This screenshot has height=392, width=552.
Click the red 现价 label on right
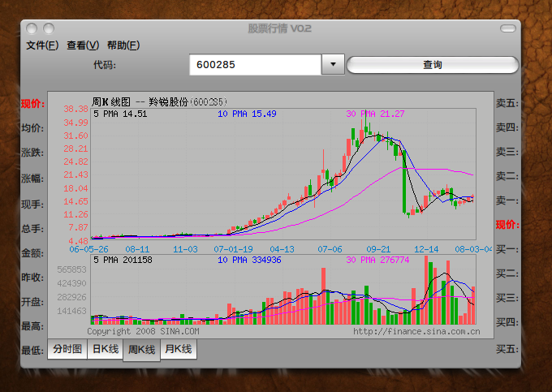[x=507, y=225]
